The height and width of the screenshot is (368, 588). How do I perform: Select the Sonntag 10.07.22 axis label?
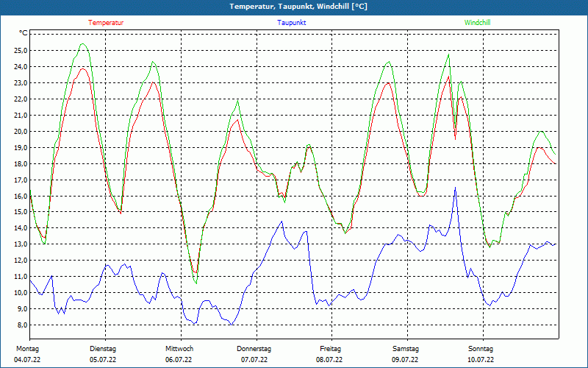(x=481, y=354)
